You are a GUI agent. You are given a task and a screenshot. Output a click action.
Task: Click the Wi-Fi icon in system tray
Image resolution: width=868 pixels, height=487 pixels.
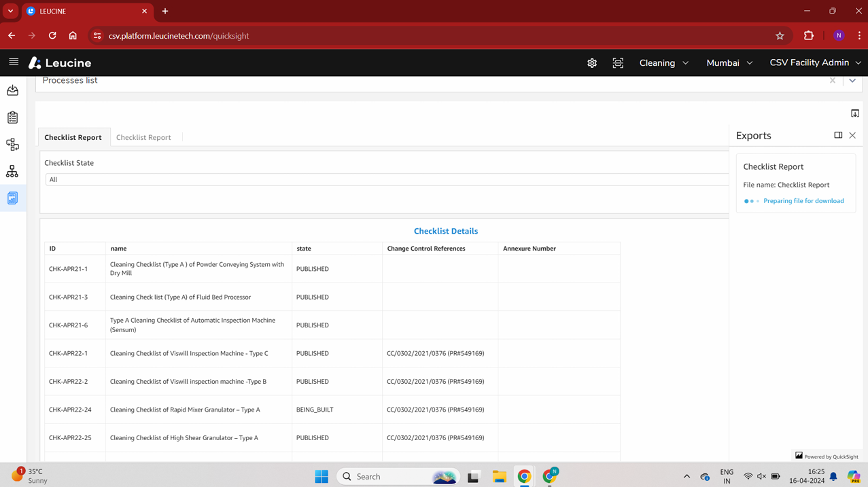(748, 477)
